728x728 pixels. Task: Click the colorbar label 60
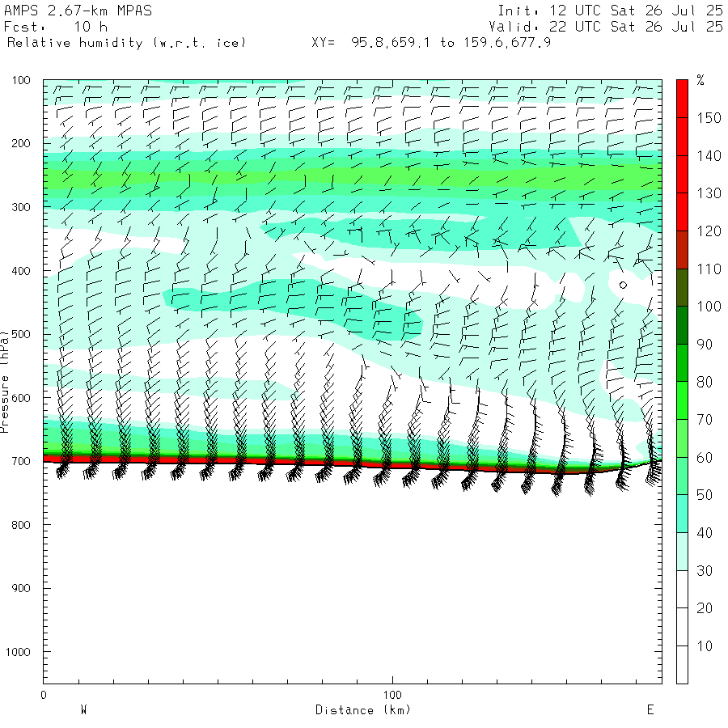click(705, 458)
